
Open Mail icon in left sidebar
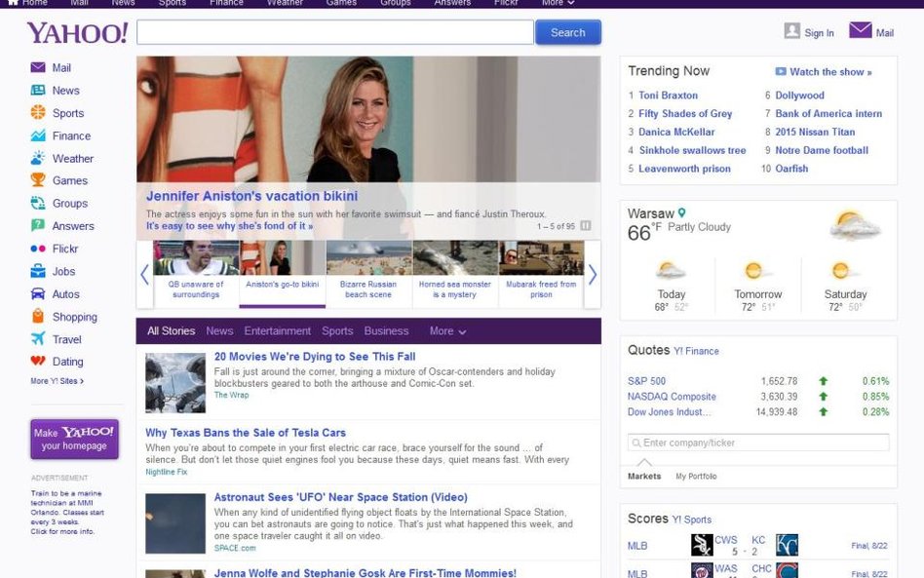[x=38, y=67]
